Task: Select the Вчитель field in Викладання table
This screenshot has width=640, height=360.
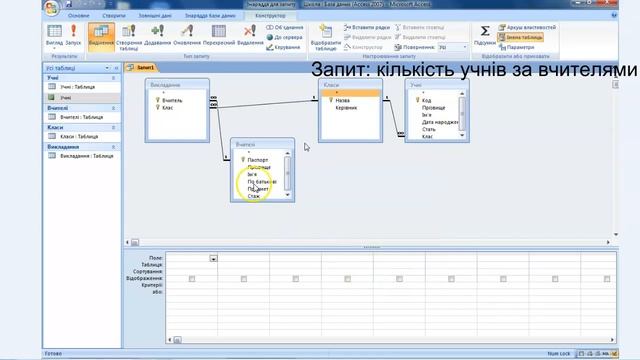Action: click(x=172, y=100)
